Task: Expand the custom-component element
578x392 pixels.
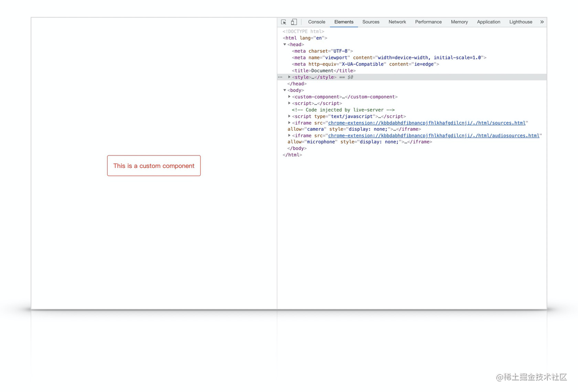Action: coord(289,97)
